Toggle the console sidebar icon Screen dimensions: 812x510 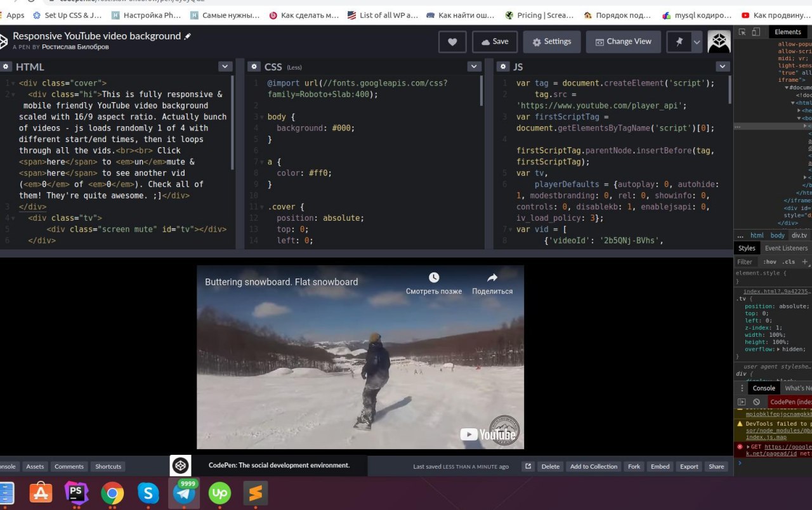[742, 402]
